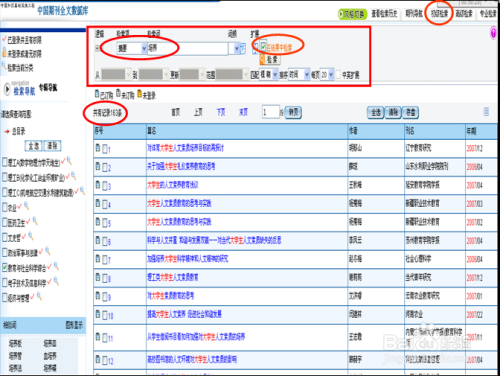Screen dimensions: 500x376
Task: Click the plus icon at search row start
Action: tap(97, 49)
